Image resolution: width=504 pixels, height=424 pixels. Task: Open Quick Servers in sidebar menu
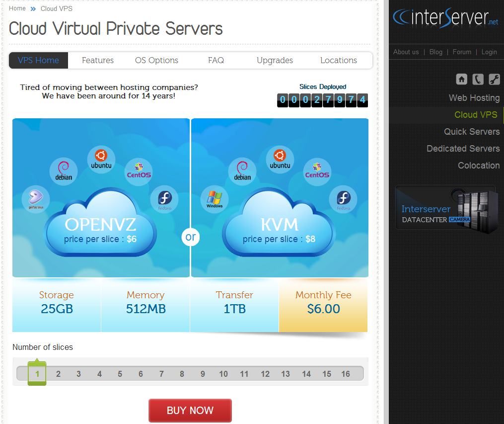pos(472,132)
